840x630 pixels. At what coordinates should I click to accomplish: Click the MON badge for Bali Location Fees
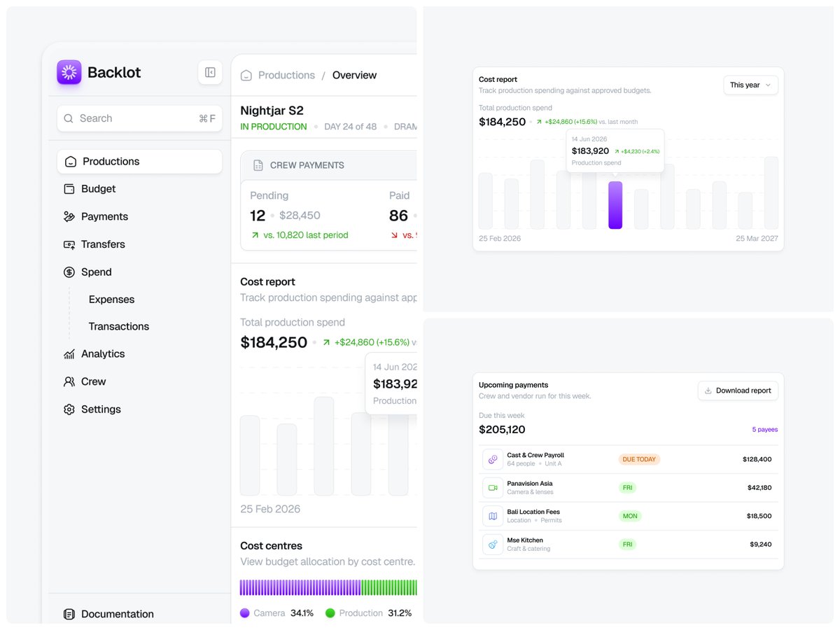(x=630, y=516)
